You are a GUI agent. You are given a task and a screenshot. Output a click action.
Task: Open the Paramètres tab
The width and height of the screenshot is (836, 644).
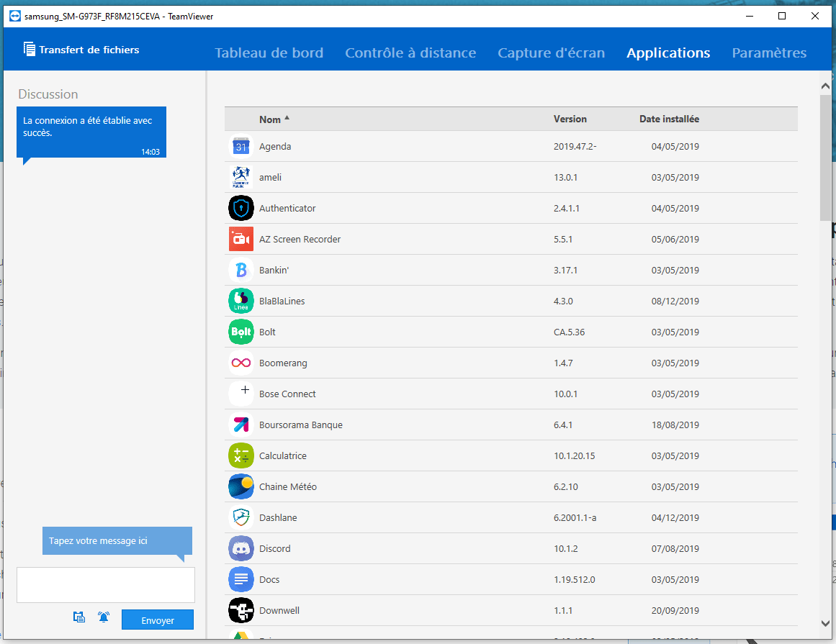(769, 53)
